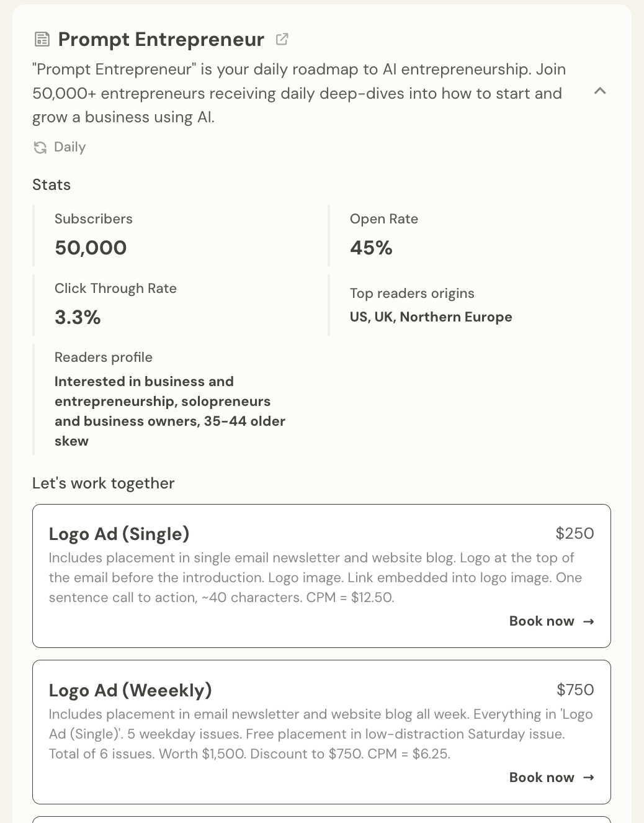The width and height of the screenshot is (644, 823).
Task: Click the $250 price label
Action: (575, 534)
